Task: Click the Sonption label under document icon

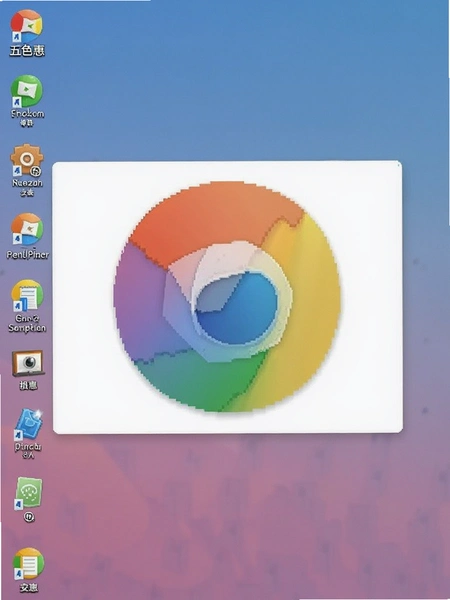Action: coord(27,328)
